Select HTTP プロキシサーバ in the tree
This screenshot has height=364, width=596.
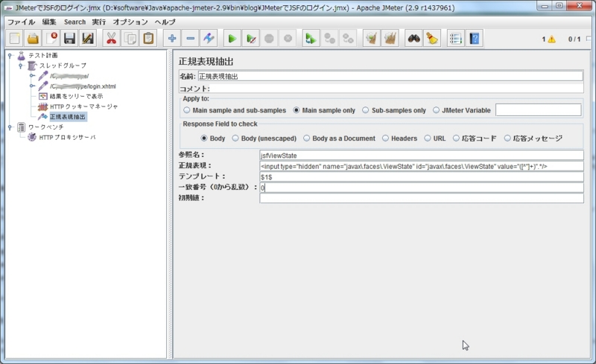67,138
